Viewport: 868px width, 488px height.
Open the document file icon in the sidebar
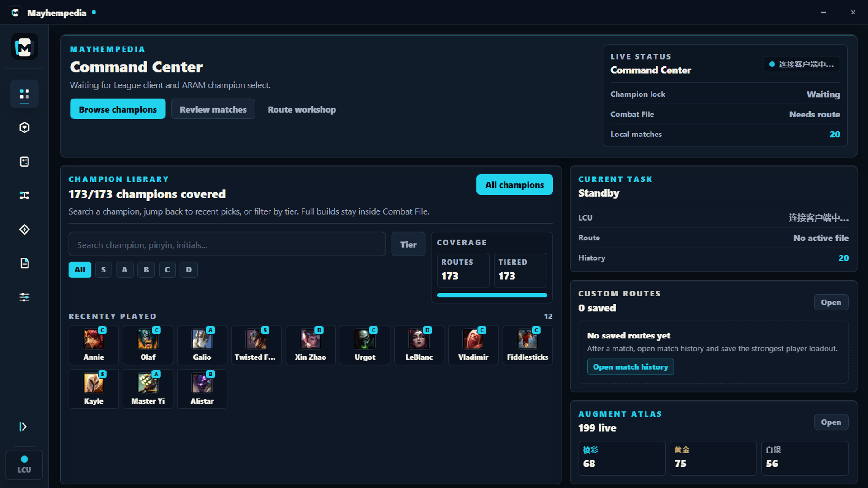[24, 263]
